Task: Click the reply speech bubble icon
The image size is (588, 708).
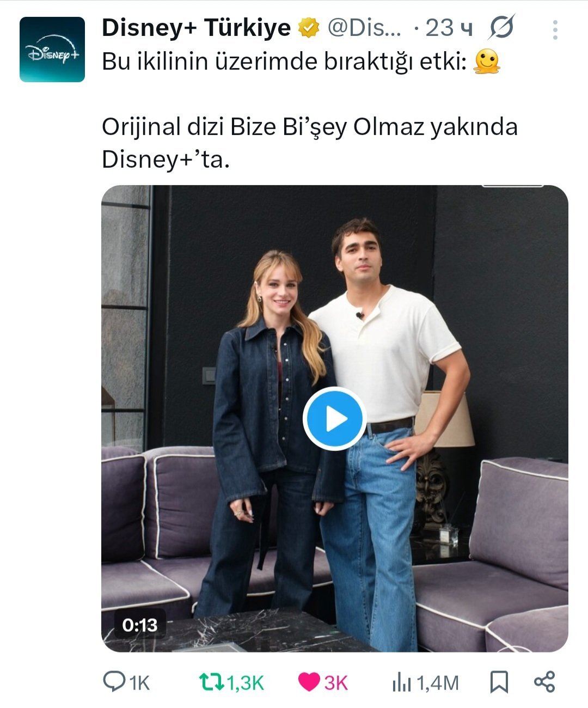Action: (114, 681)
